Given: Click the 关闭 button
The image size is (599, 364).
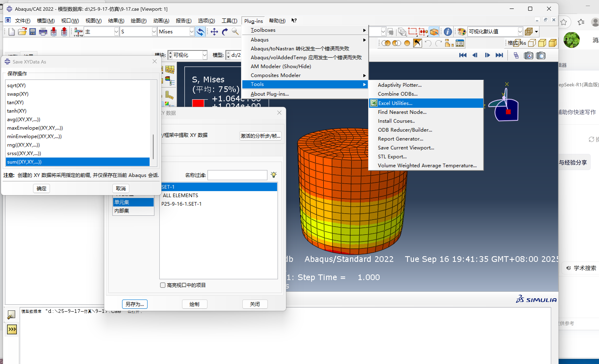Looking at the screenshot, I should click(255, 304).
